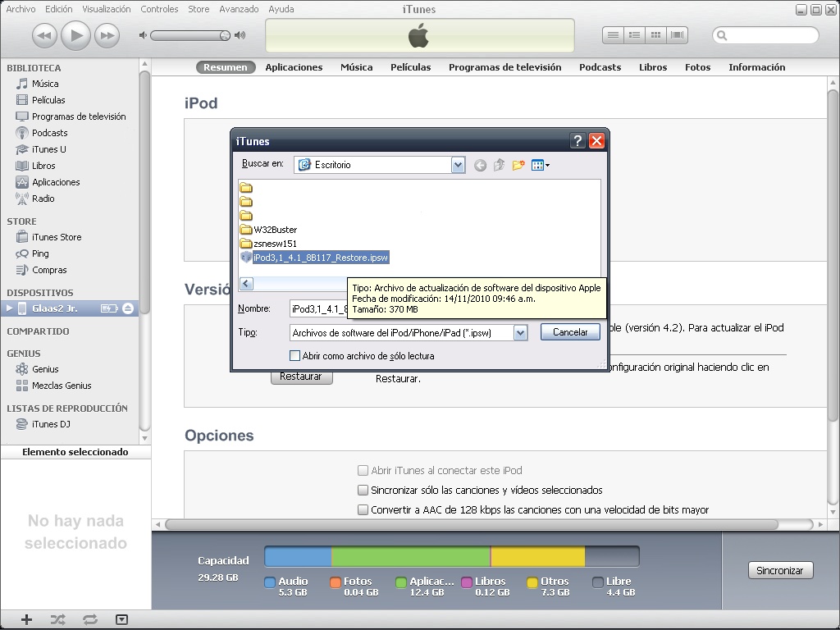Open iTunes DJ playlist
840x630 pixels.
[x=51, y=424]
